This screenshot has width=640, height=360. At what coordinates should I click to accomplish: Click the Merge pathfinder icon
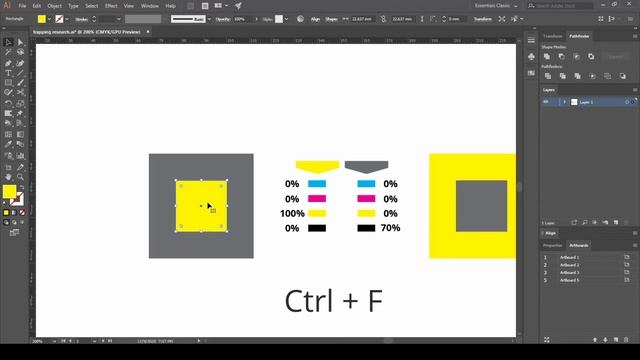coord(577,76)
